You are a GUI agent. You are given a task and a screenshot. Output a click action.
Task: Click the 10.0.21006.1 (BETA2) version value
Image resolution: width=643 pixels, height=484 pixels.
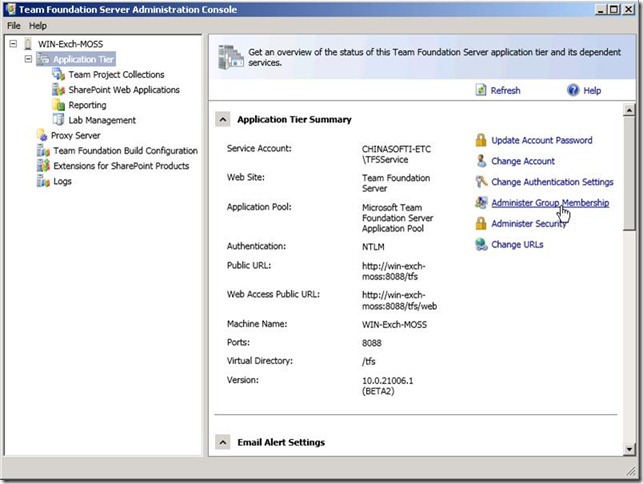point(388,386)
